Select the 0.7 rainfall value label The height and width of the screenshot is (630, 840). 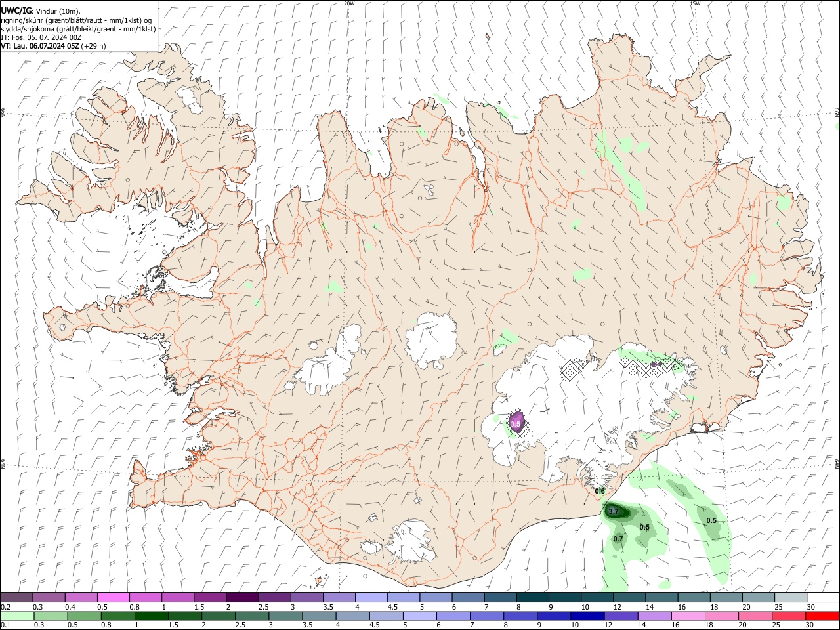(x=618, y=539)
